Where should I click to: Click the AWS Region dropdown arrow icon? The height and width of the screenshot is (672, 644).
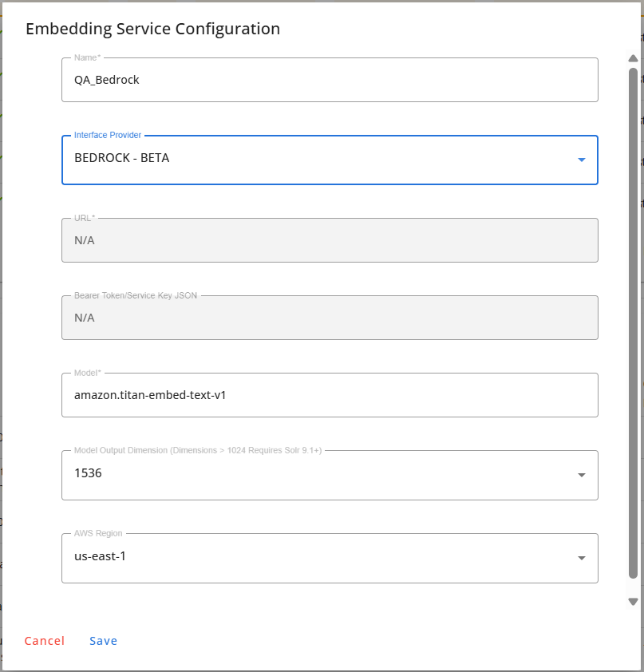coord(582,558)
